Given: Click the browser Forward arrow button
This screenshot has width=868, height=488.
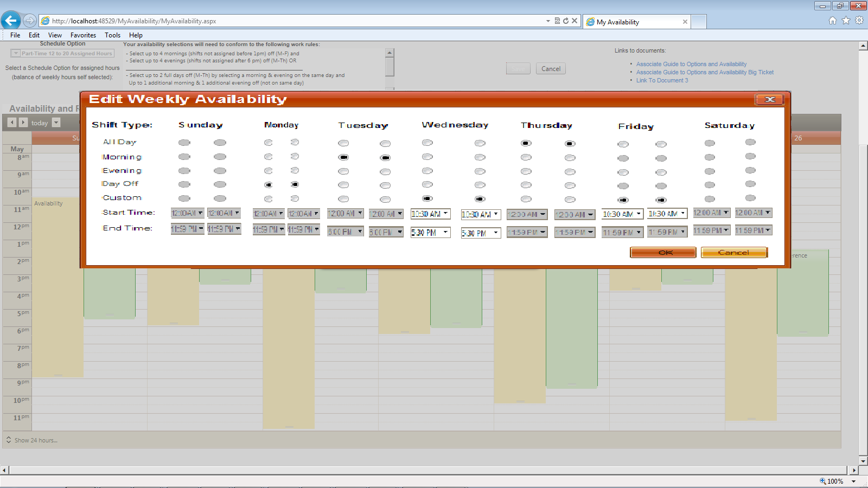Looking at the screenshot, I should coord(29,21).
